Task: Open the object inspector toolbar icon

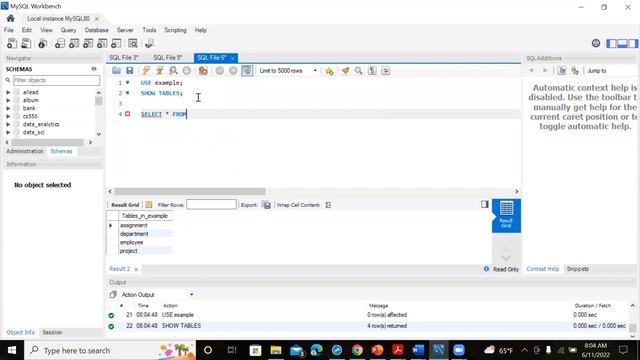Action: click(42, 43)
